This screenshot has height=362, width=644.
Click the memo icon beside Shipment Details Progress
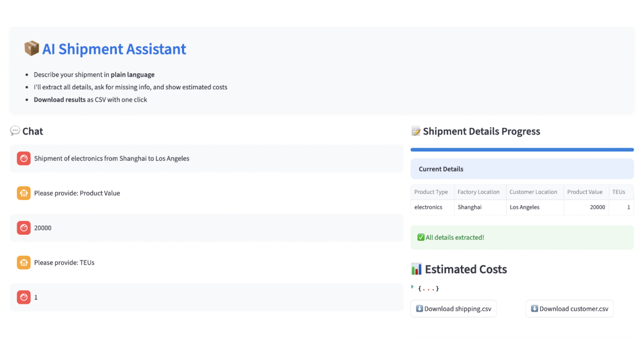click(416, 131)
